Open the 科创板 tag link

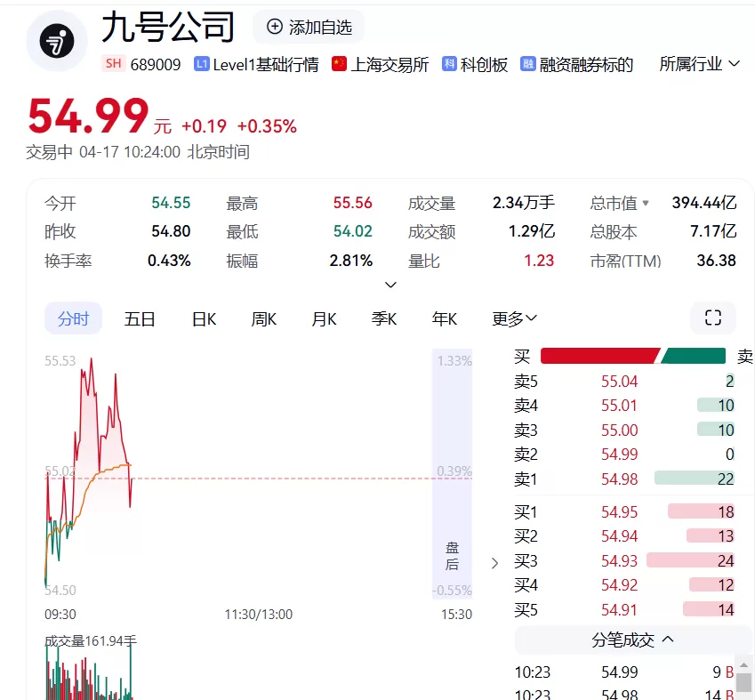pyautogui.click(x=484, y=64)
